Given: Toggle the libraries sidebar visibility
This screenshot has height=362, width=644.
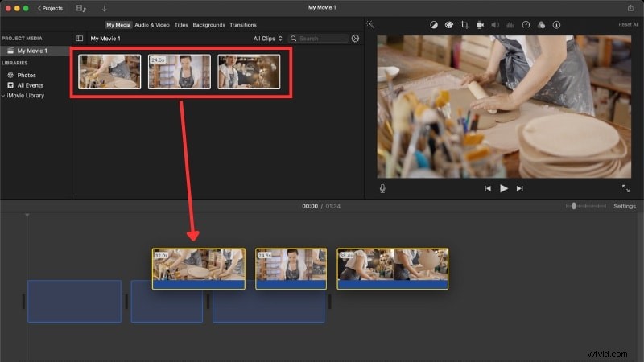Looking at the screenshot, I should click(80, 39).
